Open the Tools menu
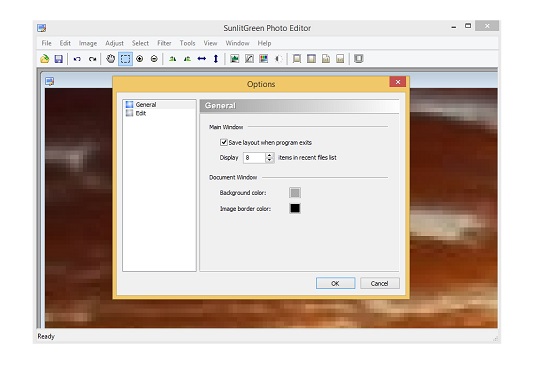550x370 pixels. pyautogui.click(x=187, y=43)
